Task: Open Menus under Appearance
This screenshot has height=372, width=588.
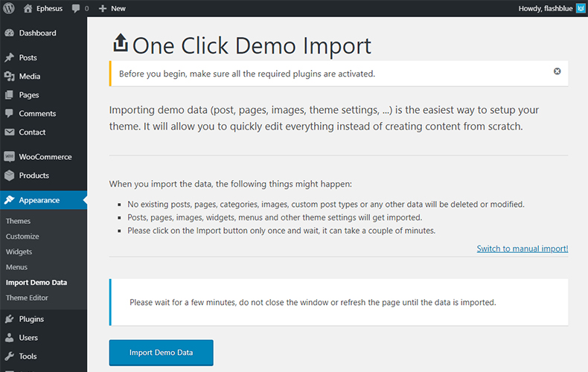Action: (x=16, y=267)
